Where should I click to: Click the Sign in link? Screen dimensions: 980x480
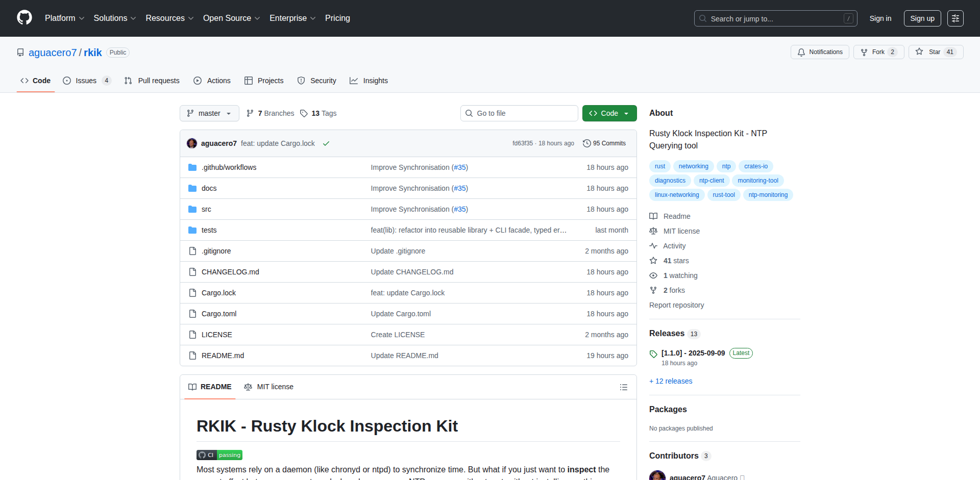880,18
